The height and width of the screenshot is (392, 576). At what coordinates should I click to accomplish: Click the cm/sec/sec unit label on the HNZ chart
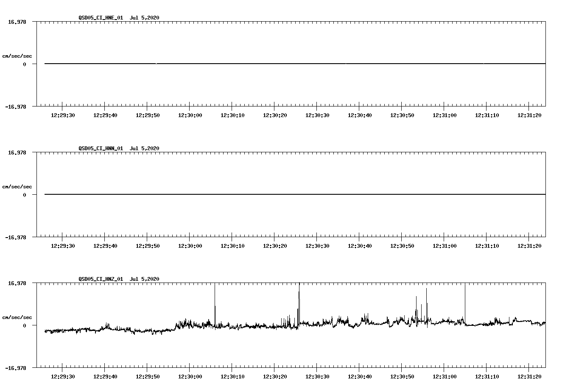tap(17, 317)
